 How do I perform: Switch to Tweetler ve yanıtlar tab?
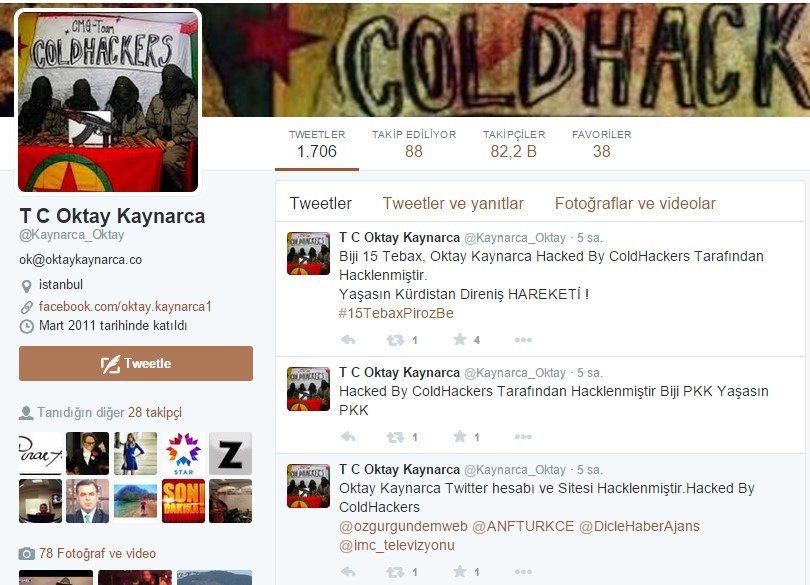[453, 203]
